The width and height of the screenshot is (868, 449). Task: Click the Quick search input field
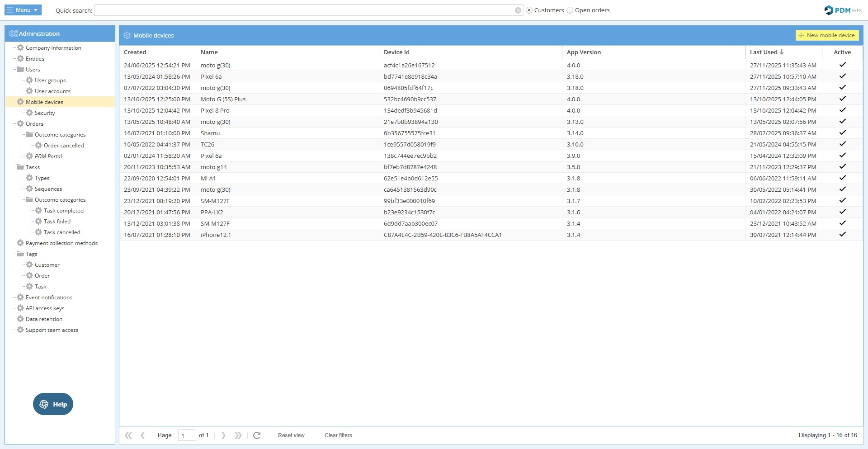[x=304, y=10]
